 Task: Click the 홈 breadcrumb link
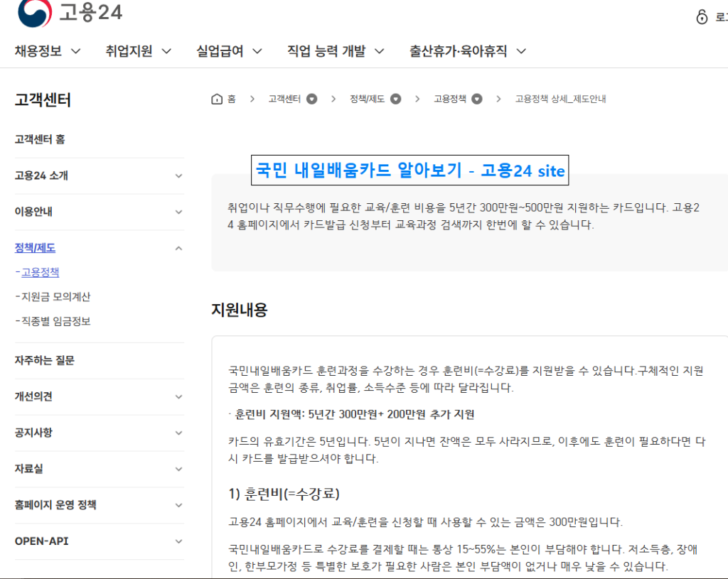232,99
